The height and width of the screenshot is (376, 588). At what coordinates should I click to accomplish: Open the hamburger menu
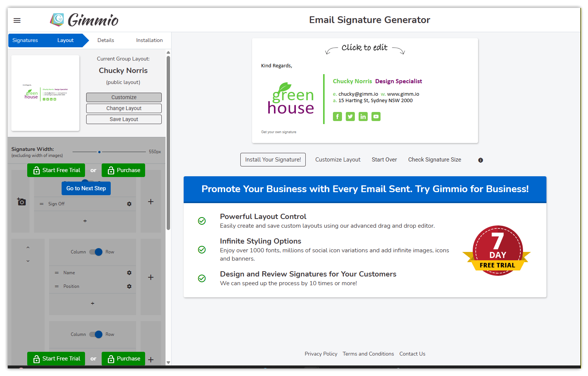[x=17, y=20]
